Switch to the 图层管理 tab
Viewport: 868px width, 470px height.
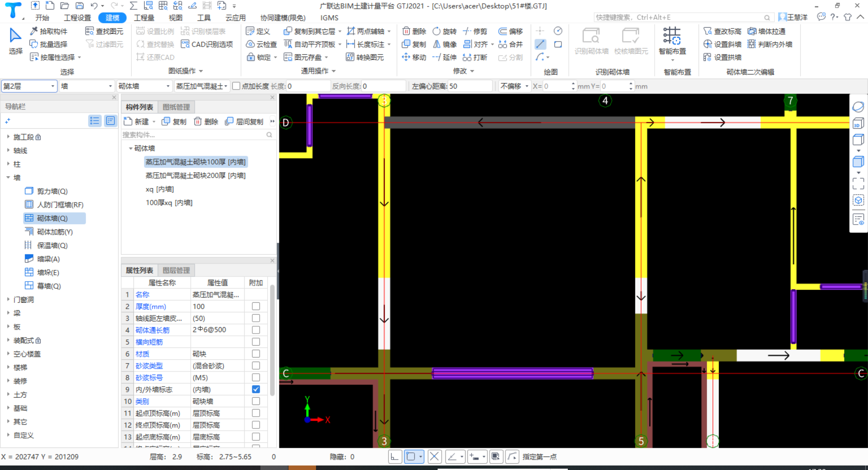[176, 270]
